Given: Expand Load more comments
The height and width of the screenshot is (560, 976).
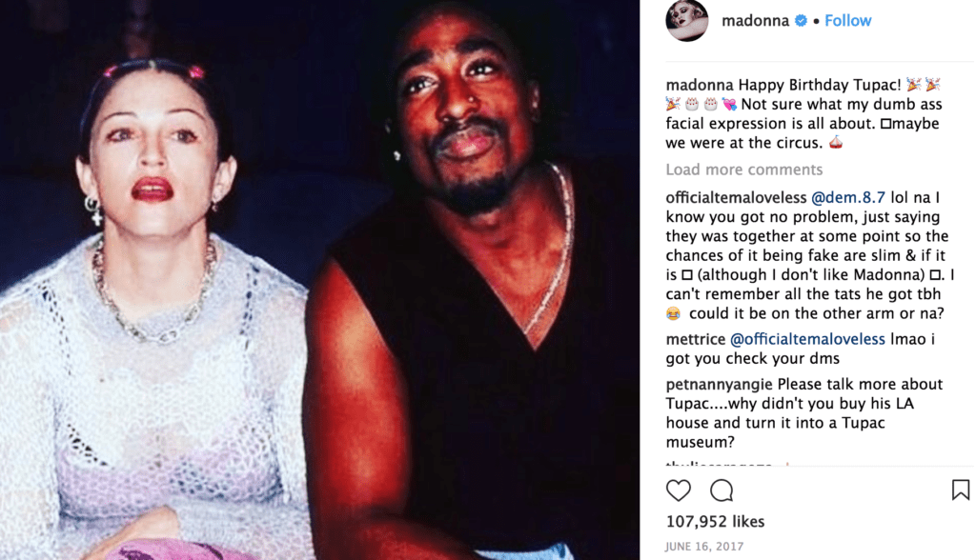Looking at the screenshot, I should point(743,170).
